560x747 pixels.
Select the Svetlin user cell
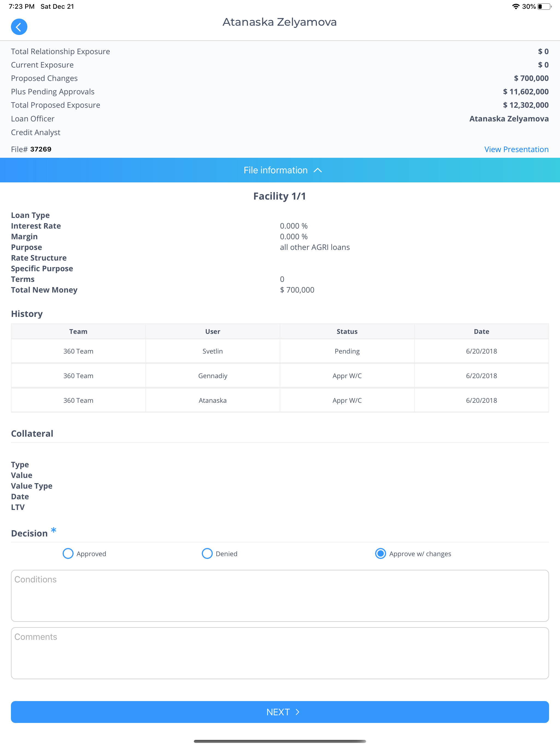point(213,351)
